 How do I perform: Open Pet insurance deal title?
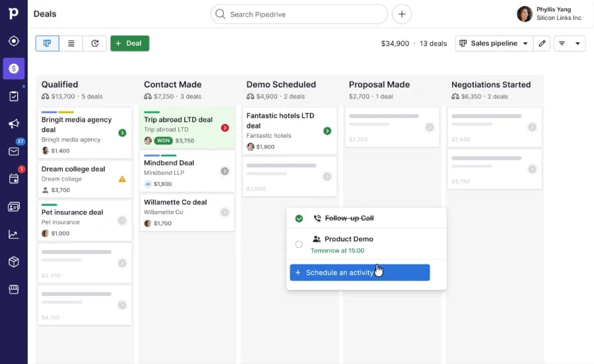coord(72,212)
